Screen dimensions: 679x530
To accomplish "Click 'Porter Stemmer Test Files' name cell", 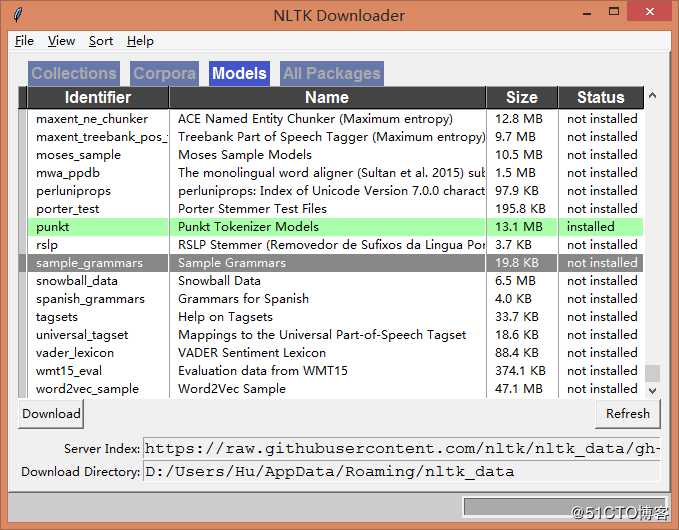I will [x=252, y=209].
